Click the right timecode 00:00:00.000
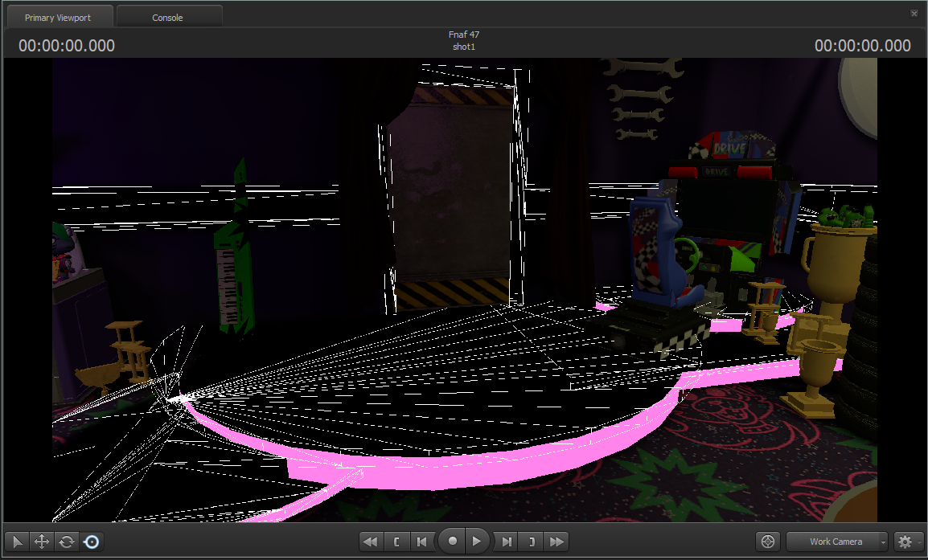Screen dimensions: 928x560 pos(862,46)
